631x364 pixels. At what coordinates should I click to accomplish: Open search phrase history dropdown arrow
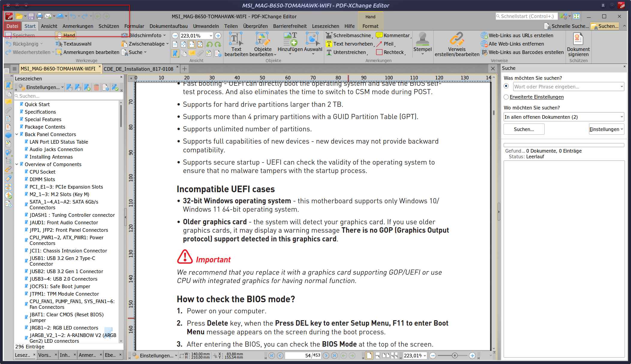pos(622,87)
